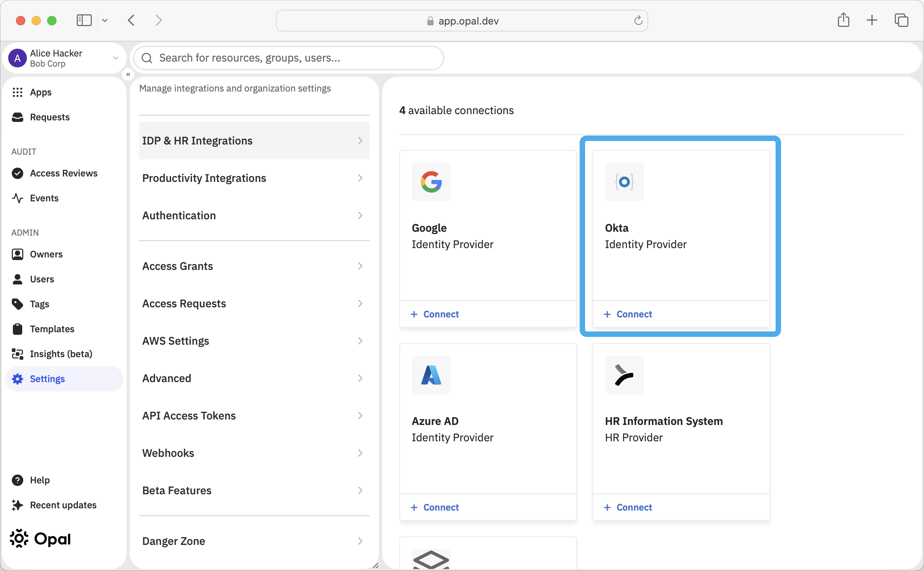Click the Access Reviews checkmark icon
Screen dimensions: 924x571
click(x=18, y=173)
